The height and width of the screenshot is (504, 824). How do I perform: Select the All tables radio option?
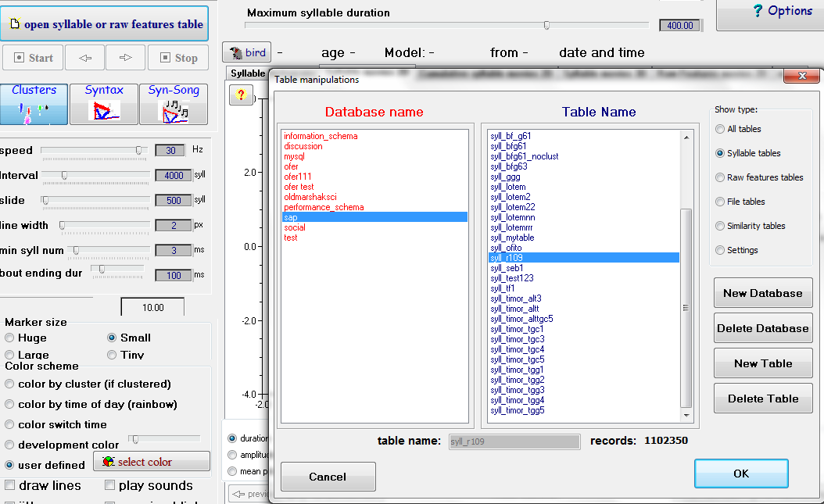pyautogui.click(x=720, y=129)
